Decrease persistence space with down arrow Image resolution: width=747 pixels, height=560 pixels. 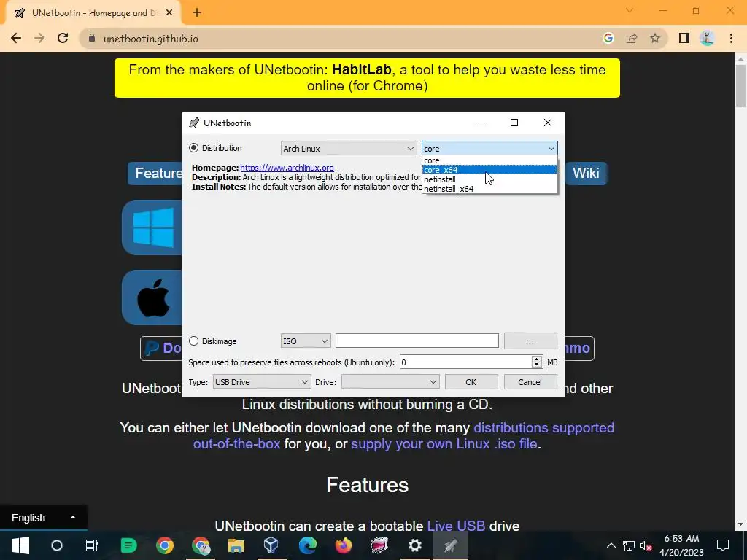coord(536,366)
